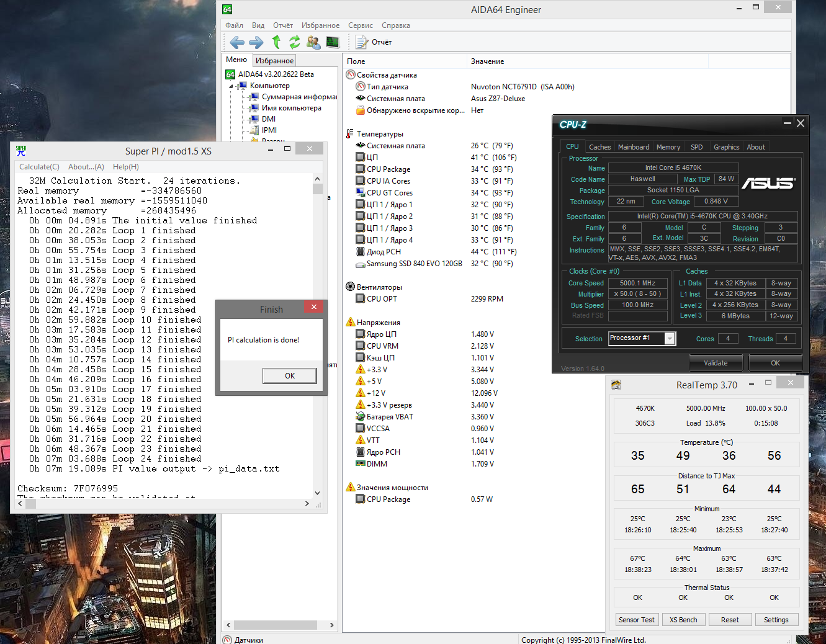Select DMI in the AIDA64 tree
Viewport: 826px width, 644px height.
(x=268, y=119)
